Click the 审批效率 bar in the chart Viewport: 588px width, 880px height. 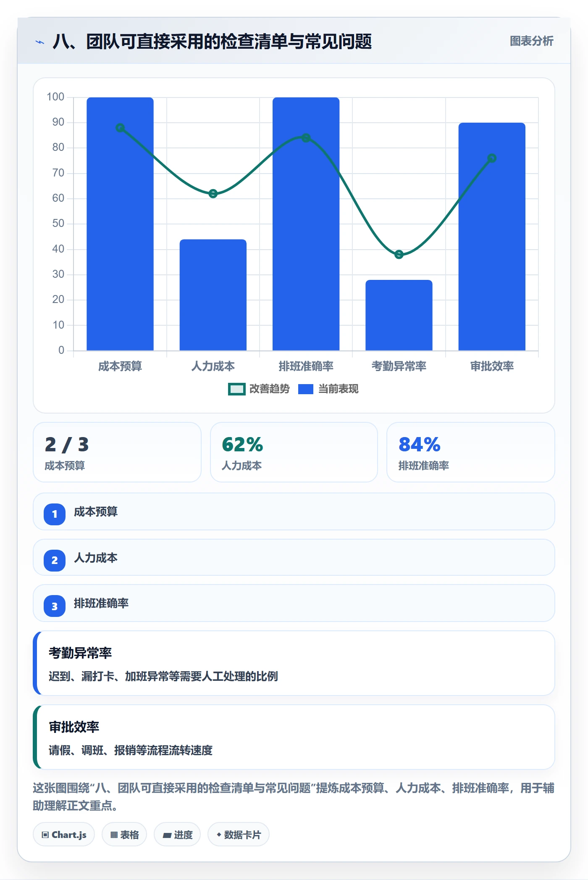(492, 237)
